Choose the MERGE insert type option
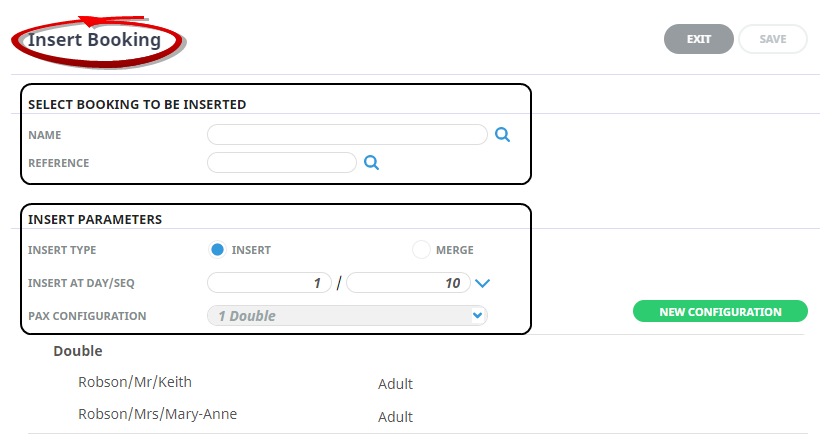The height and width of the screenshot is (435, 820). click(421, 250)
